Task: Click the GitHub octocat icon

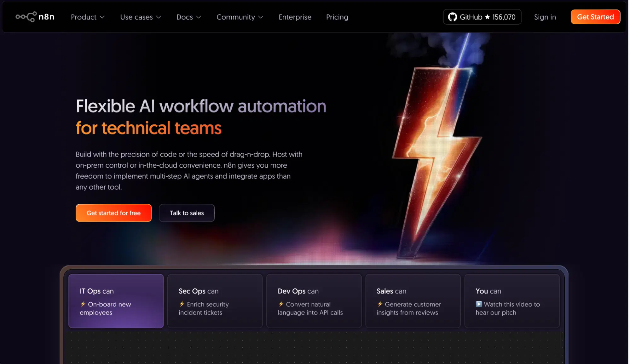Action: pos(453,17)
